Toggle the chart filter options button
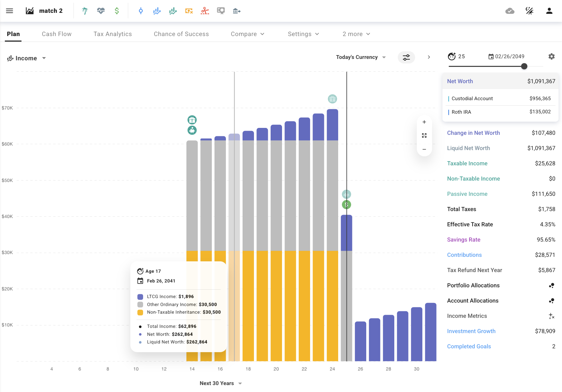Viewport: 562px width, 392px height. coord(406,57)
